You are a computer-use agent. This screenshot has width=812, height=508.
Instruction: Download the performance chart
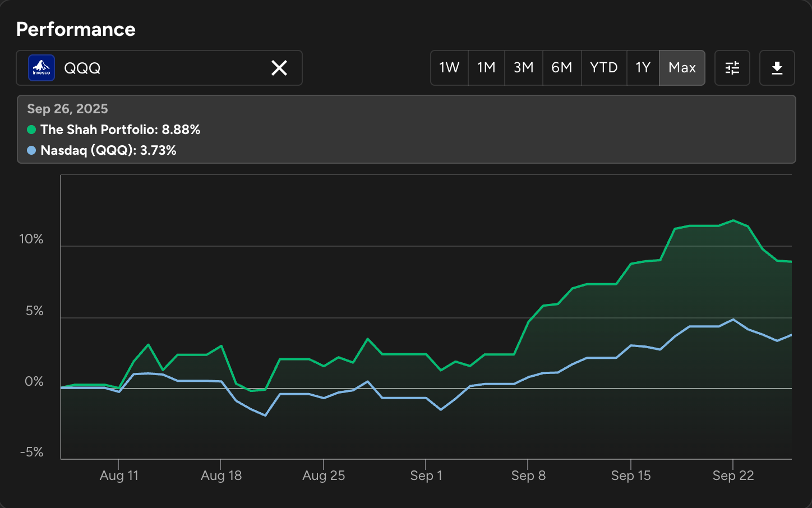tap(777, 68)
